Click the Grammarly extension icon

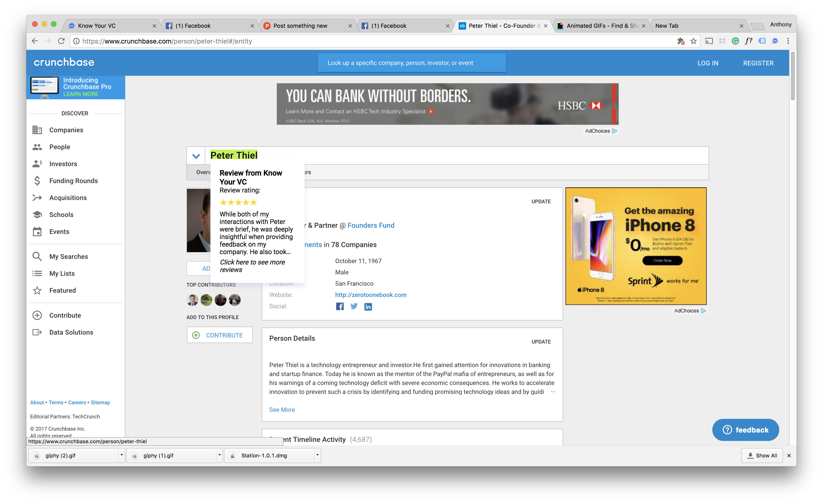(735, 41)
